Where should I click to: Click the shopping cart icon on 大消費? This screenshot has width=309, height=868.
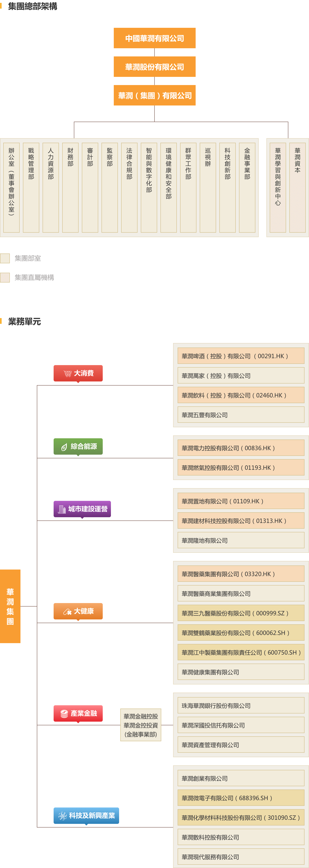click(68, 373)
